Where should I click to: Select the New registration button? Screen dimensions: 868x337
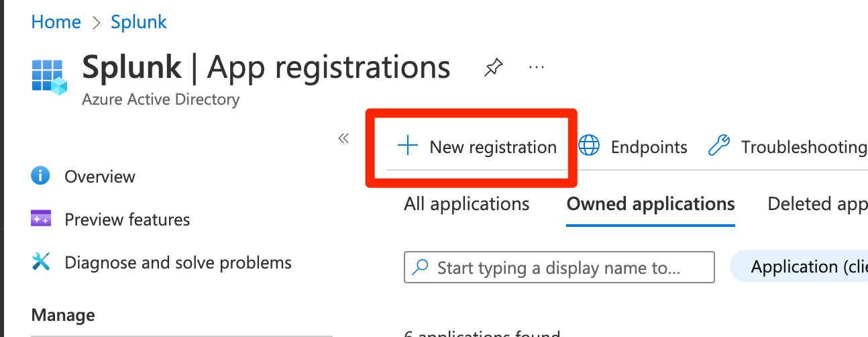tap(477, 146)
